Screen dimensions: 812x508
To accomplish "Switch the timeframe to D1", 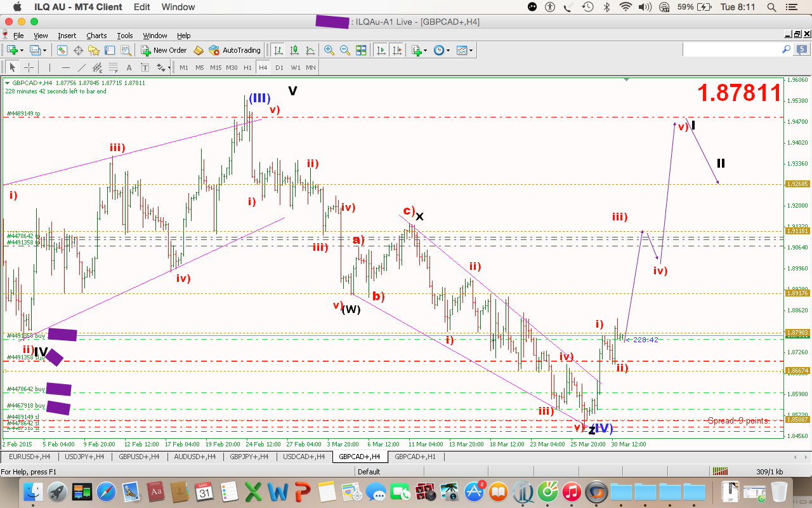I will pyautogui.click(x=279, y=67).
